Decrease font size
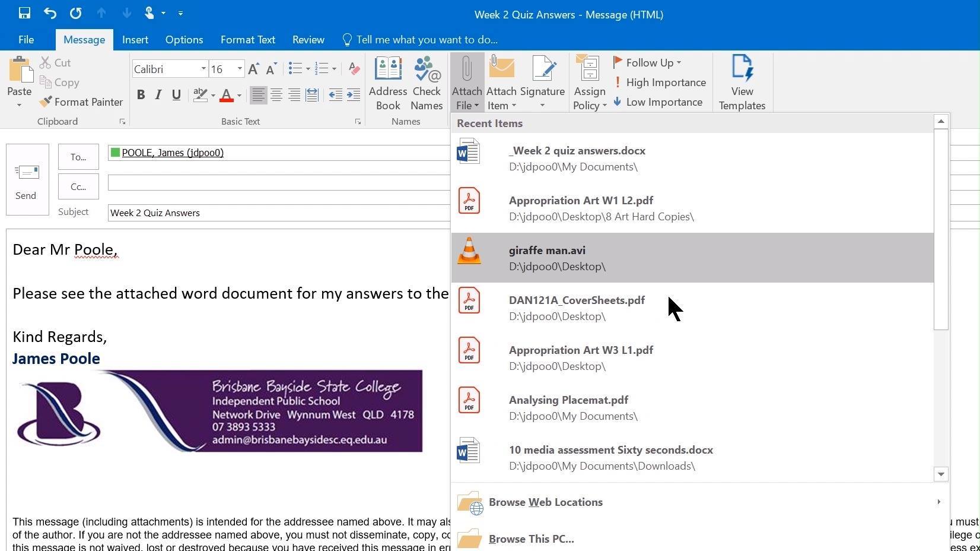Screen dimensions: 980x551 point(271,69)
